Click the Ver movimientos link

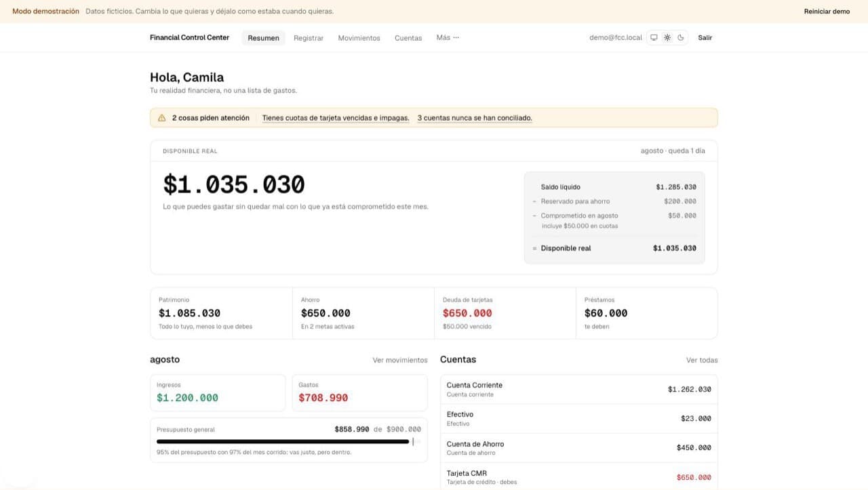(400, 360)
